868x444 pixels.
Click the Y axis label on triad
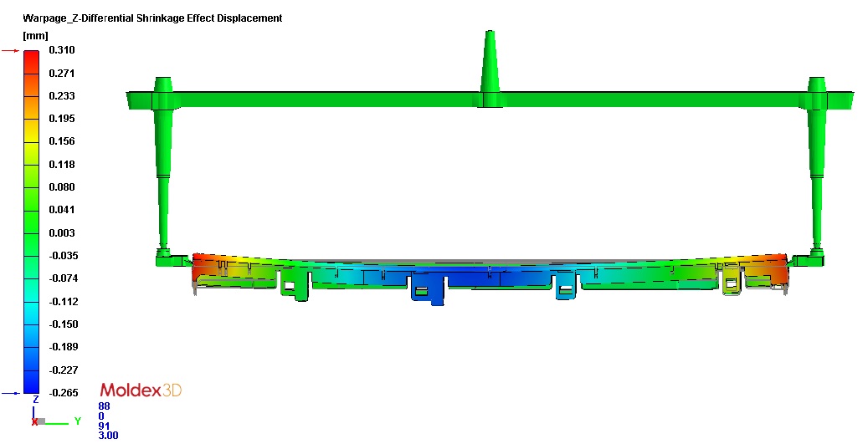click(78, 421)
